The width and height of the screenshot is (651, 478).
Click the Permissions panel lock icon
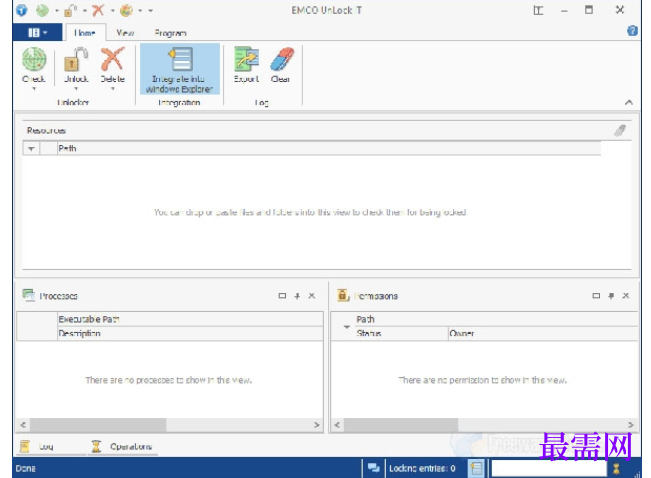coord(343,295)
